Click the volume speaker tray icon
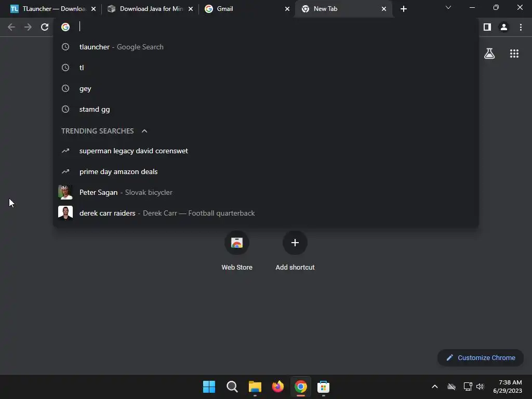Viewport: 532px width, 399px height. tap(480, 387)
